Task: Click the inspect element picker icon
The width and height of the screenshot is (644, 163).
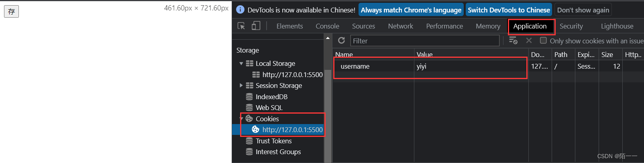Action: (241, 26)
